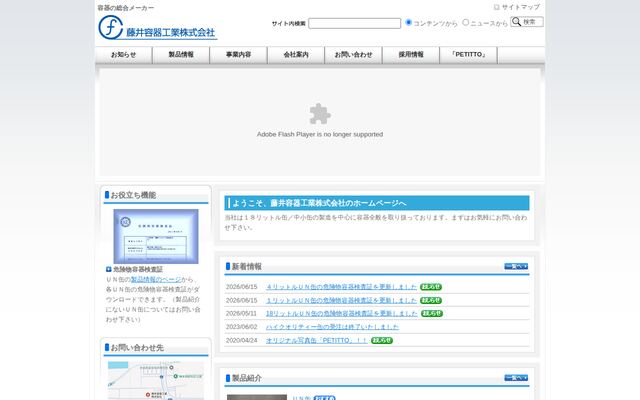Click the 容器の総合メーカー tagline text
640x400 pixels.
click(x=126, y=8)
